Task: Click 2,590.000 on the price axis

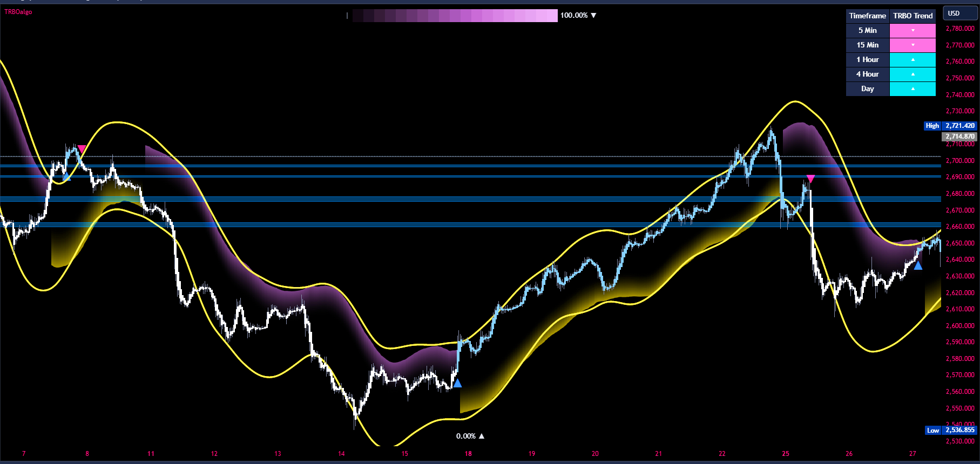Action: point(960,342)
